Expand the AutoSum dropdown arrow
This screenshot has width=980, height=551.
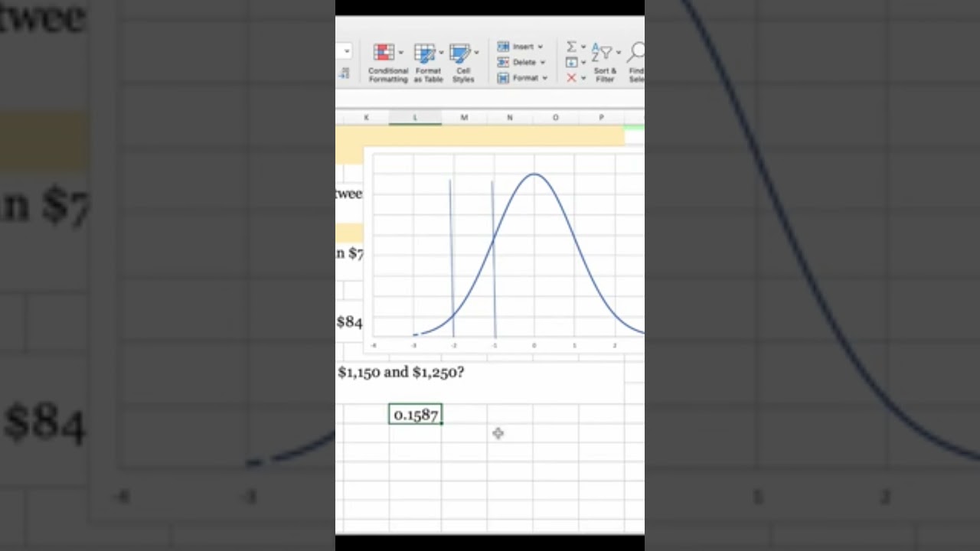pos(583,47)
